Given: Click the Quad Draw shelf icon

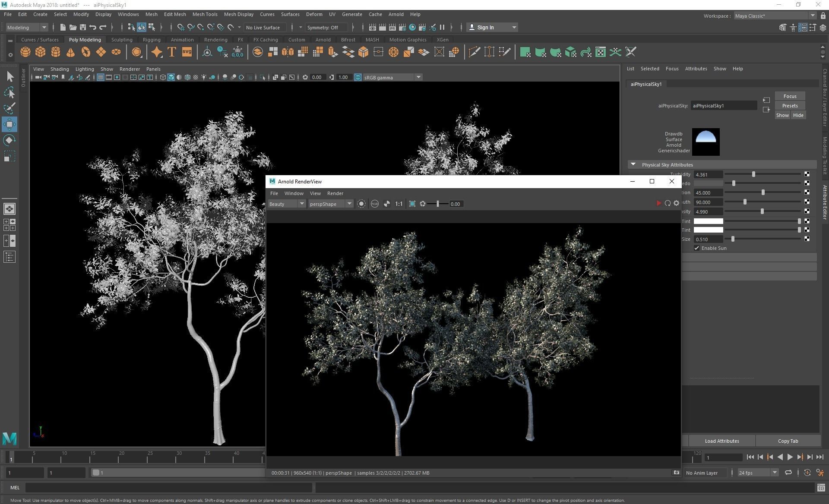Looking at the screenshot, I should coord(504,52).
